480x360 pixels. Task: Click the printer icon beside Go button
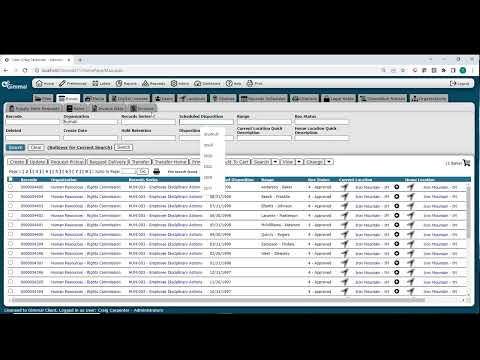point(156,171)
